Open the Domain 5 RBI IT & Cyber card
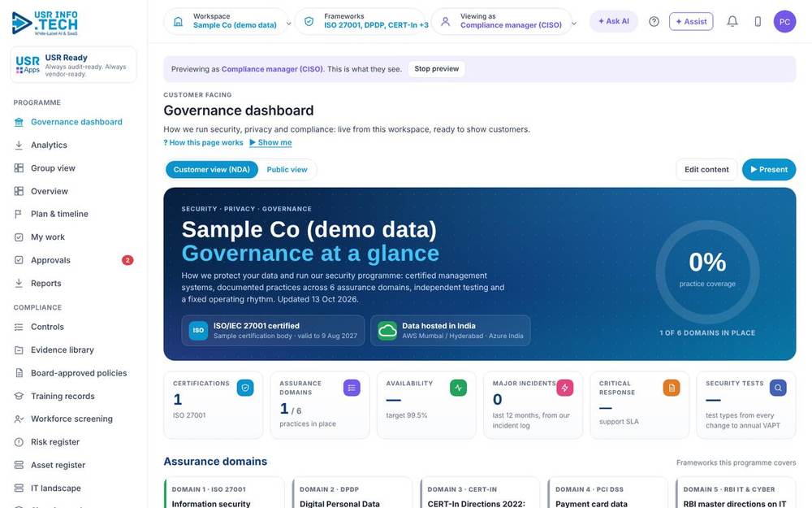Viewport: 812px width, 508px height. pos(736,493)
